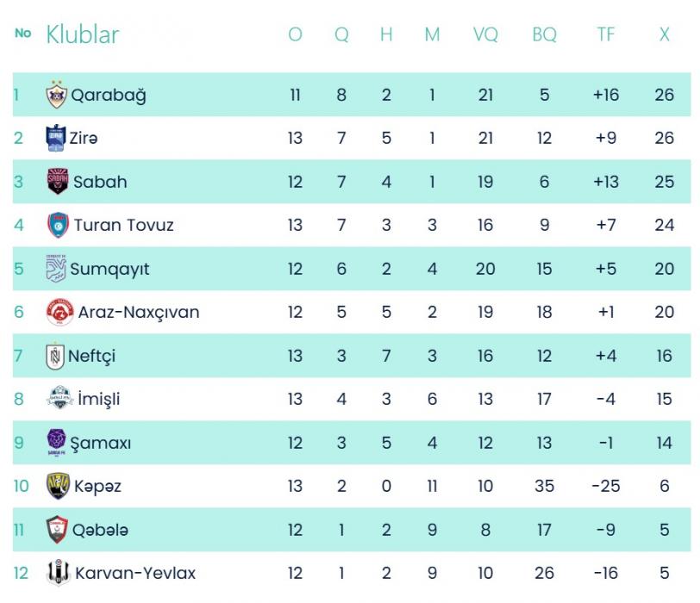This screenshot has width=700, height=603.
Task: Click the Karvan-Yevlax team name
Action: pos(135,573)
